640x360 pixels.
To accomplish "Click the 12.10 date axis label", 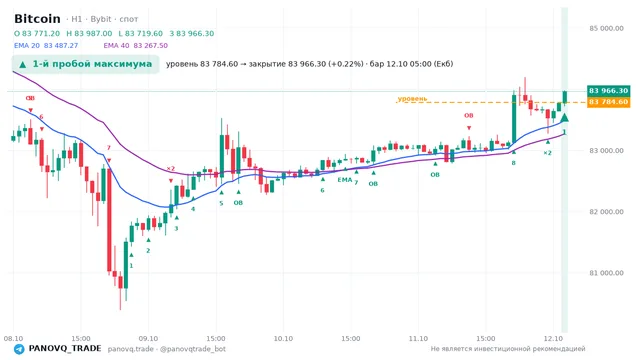I will [553, 338].
